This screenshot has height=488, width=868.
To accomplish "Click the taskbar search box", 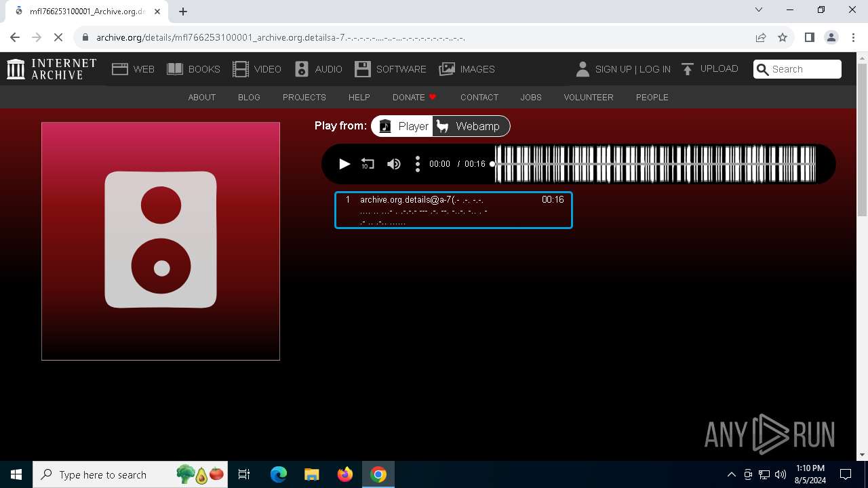I will pos(131,474).
